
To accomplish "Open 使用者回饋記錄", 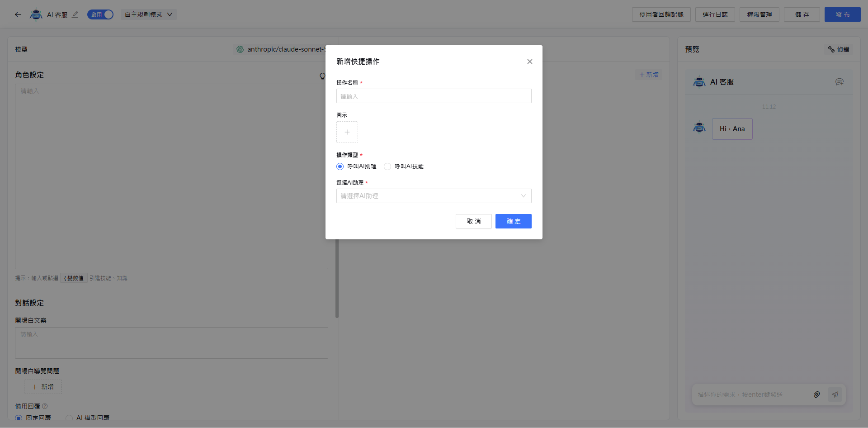I will pyautogui.click(x=661, y=14).
